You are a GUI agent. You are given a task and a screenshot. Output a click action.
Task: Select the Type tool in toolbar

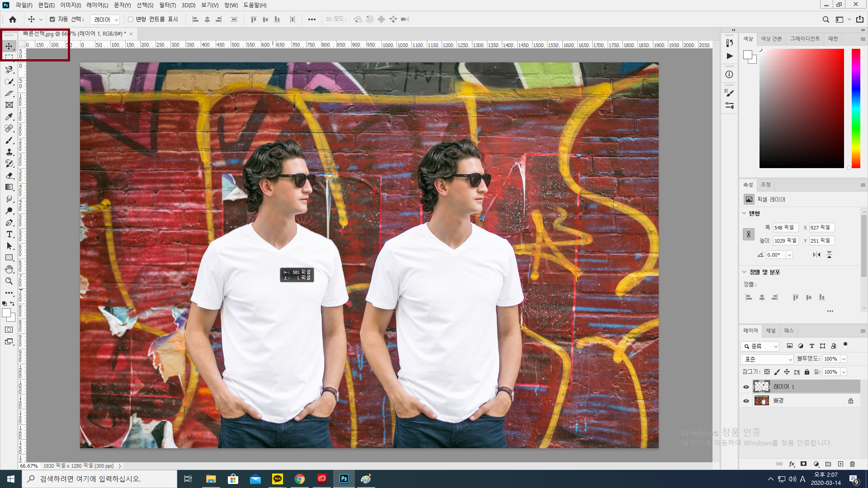tap(9, 234)
